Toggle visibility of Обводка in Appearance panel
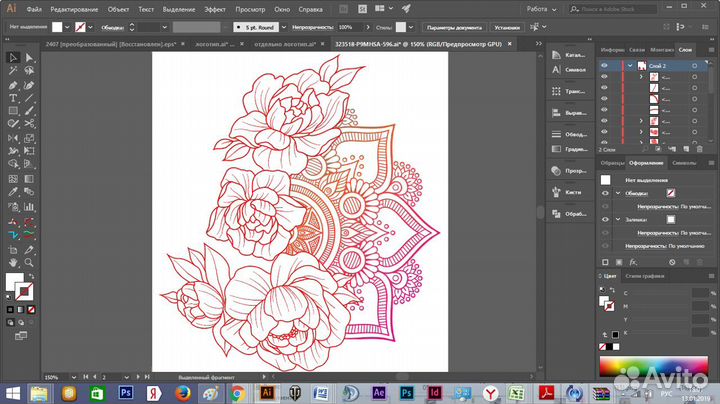Screen dimensions: 720x404 pos(604,192)
